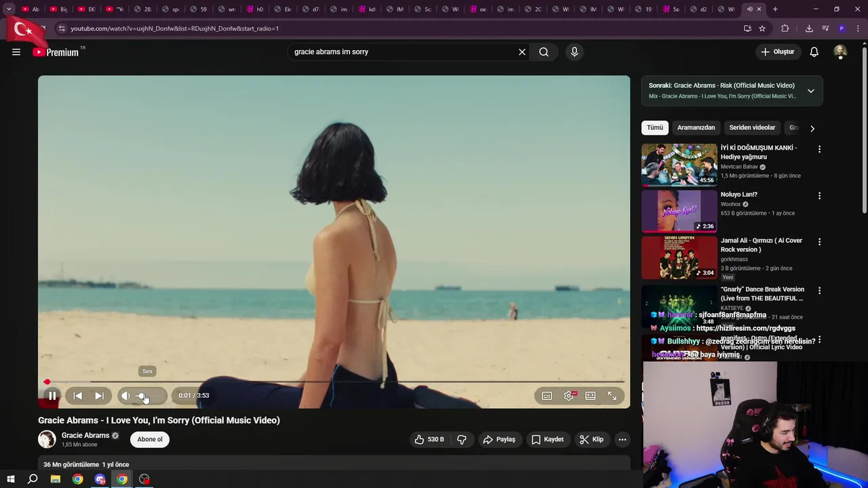The height and width of the screenshot is (488, 868).
Task: Open browser media controls icon
Action: click(x=825, y=28)
